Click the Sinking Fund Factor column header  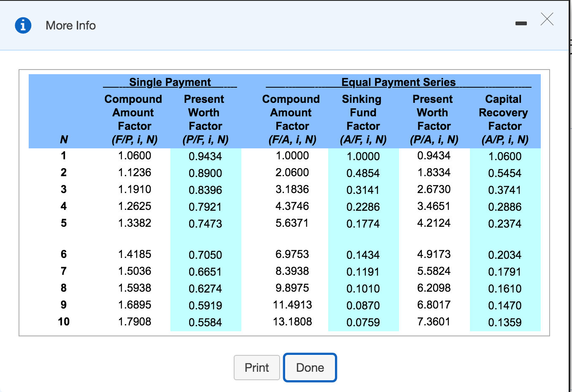tap(363, 113)
